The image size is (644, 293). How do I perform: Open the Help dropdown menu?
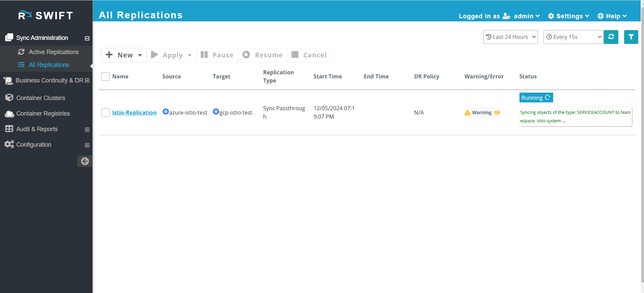[x=612, y=16]
